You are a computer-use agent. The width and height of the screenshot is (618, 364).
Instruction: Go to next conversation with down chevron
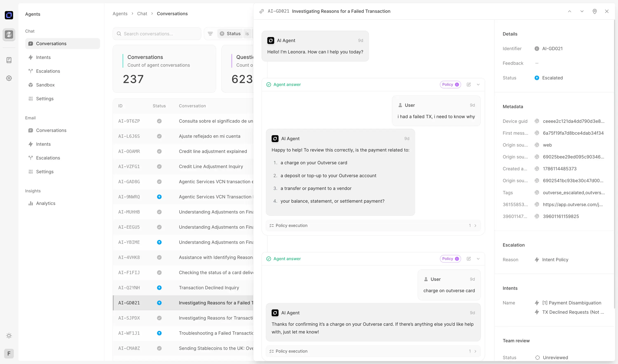(582, 11)
